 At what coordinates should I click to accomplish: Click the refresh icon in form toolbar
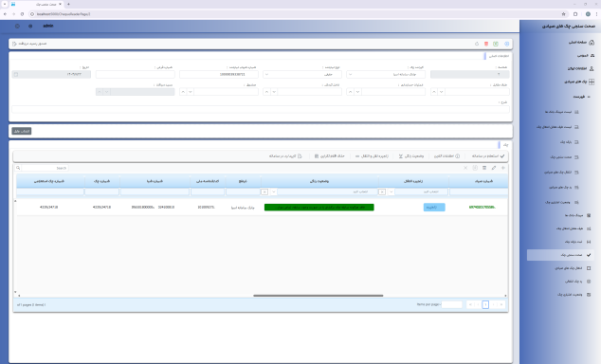point(477,44)
